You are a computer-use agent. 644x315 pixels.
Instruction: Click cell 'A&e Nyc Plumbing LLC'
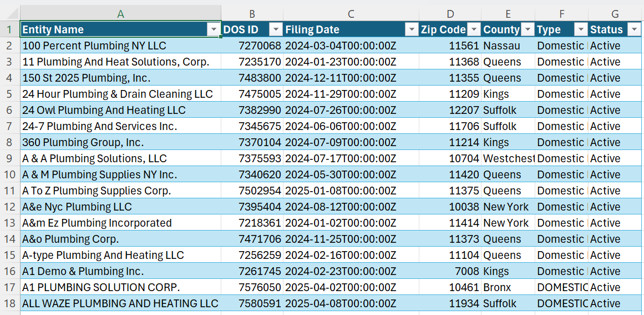pyautogui.click(x=120, y=207)
